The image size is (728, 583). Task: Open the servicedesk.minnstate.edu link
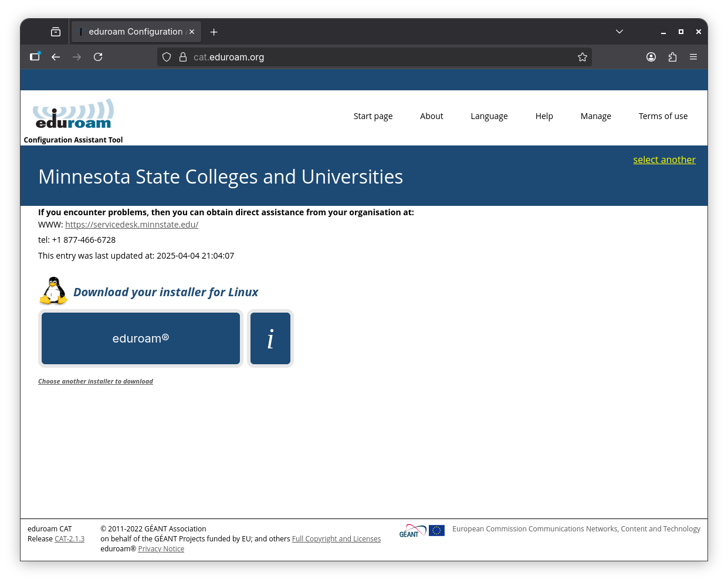click(131, 224)
